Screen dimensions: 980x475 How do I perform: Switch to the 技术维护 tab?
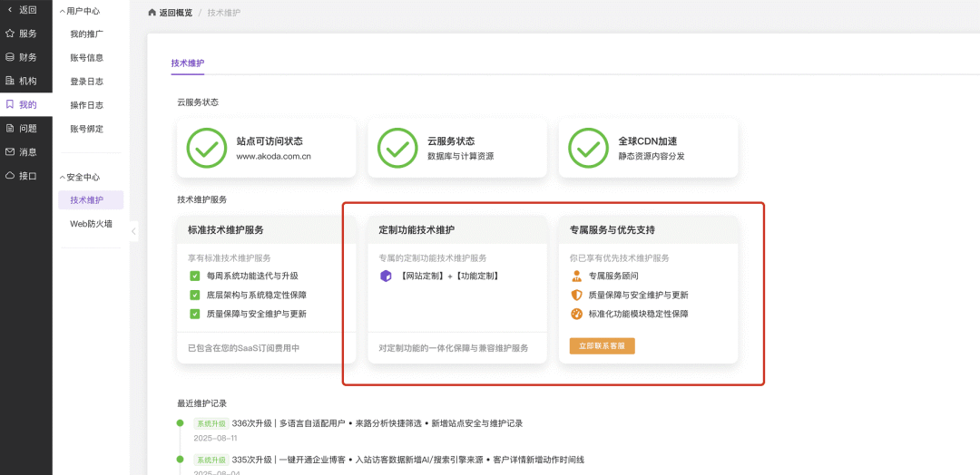188,63
